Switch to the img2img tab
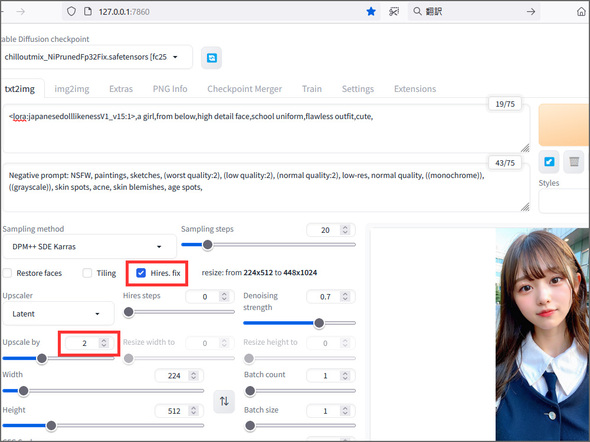Image resolution: width=590 pixels, height=442 pixels. (72, 89)
